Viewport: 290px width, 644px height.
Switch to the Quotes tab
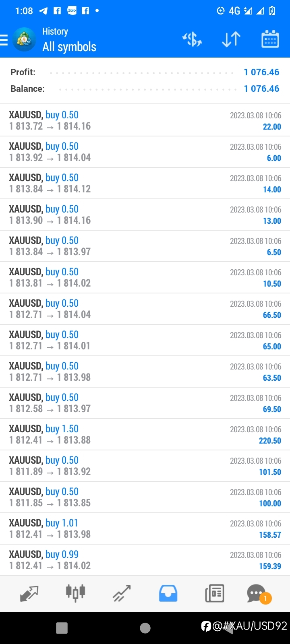click(29, 594)
